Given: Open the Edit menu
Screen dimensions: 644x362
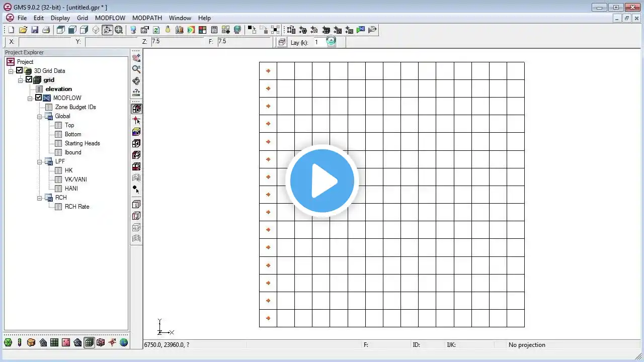Looking at the screenshot, I should pyautogui.click(x=39, y=18).
